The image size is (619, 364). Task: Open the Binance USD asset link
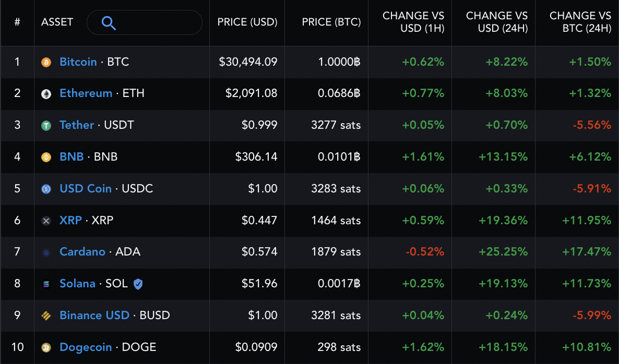click(x=94, y=315)
